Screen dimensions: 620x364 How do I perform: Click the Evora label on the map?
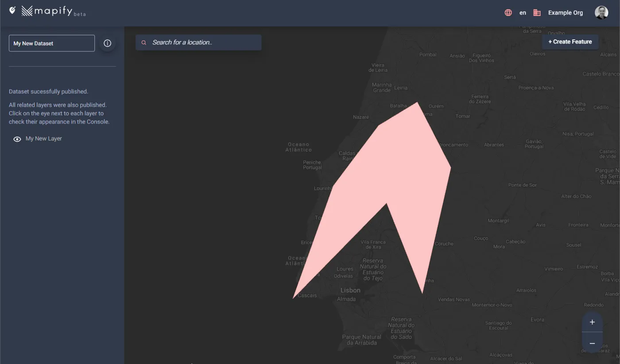(x=538, y=320)
